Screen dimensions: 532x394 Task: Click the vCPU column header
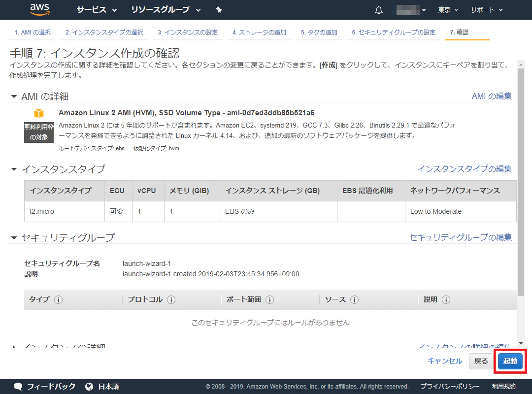pyautogui.click(x=148, y=191)
